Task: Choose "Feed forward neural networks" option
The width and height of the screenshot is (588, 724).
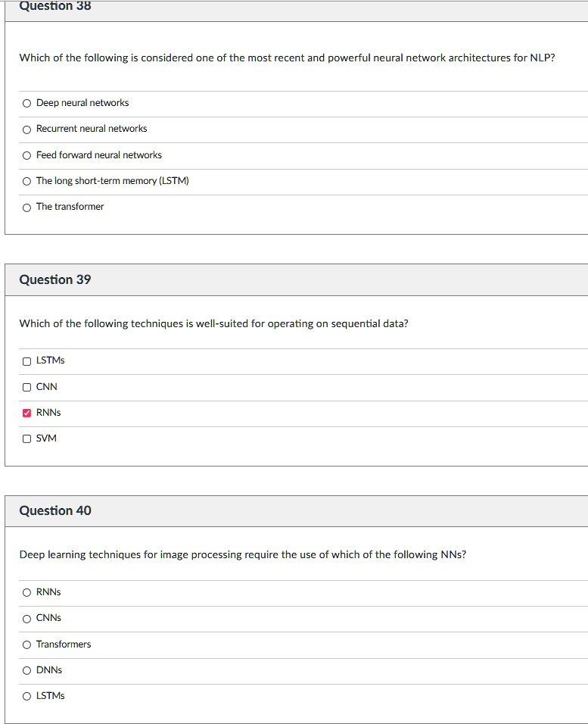Action: tap(26, 154)
